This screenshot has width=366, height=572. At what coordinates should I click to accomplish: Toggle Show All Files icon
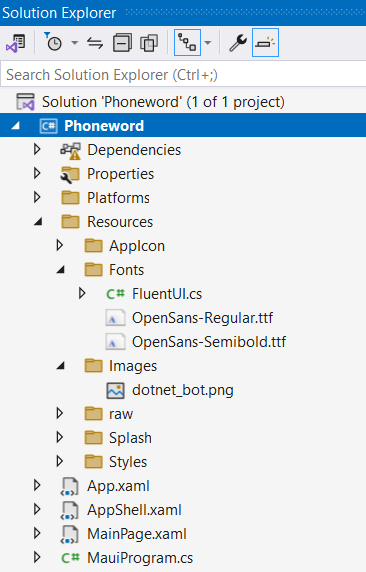[x=149, y=43]
